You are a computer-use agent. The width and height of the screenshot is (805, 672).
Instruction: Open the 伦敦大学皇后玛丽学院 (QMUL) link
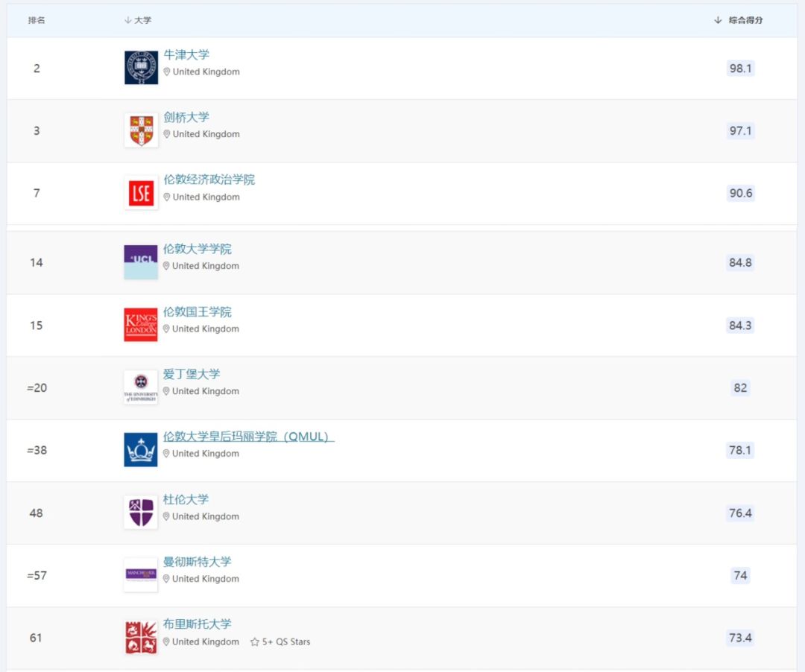(248, 437)
